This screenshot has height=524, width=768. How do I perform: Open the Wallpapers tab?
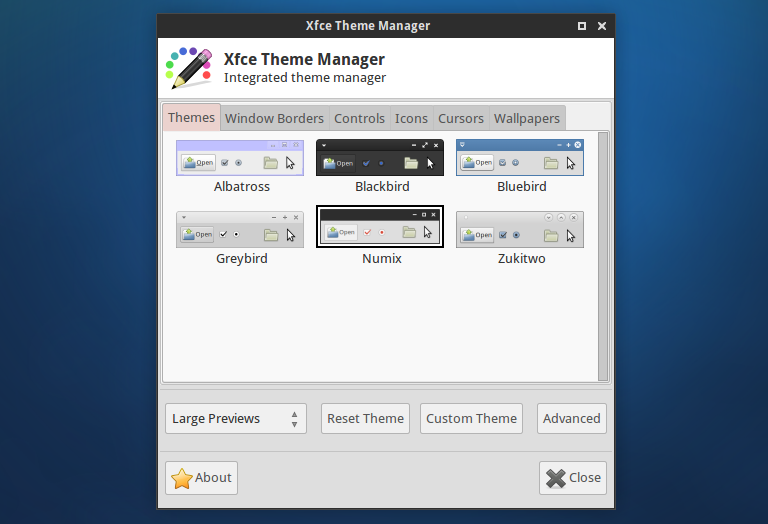(527, 119)
